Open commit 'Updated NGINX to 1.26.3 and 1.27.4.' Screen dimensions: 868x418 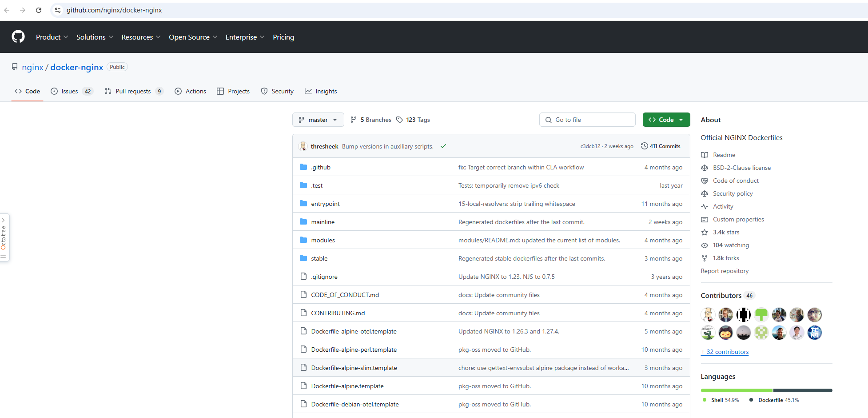(509, 331)
